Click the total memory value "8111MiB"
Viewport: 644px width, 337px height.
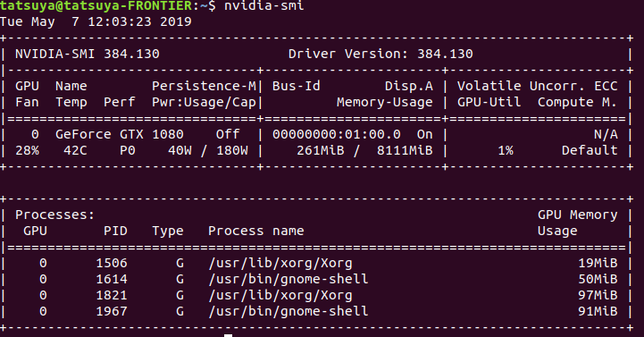click(x=405, y=150)
